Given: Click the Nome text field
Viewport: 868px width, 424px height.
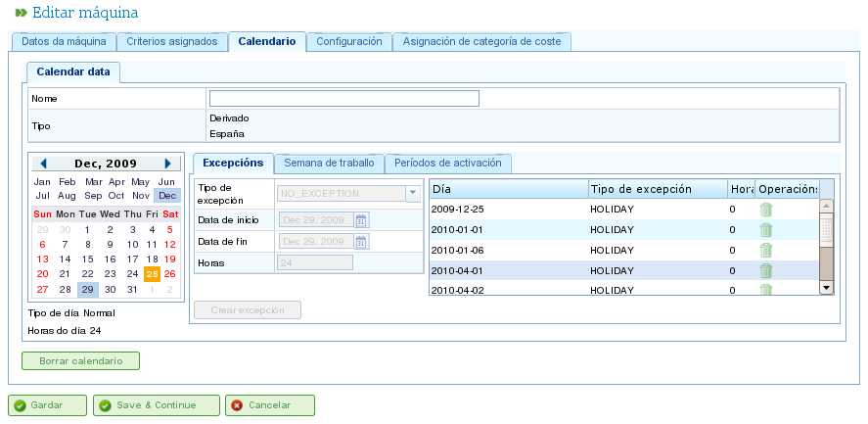Looking at the screenshot, I should (x=343, y=98).
